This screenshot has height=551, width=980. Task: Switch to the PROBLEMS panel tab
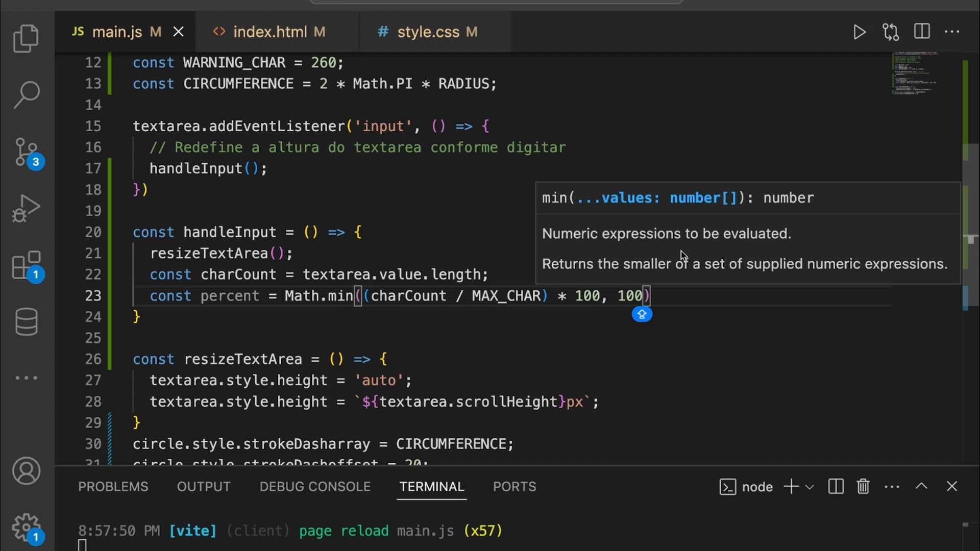(x=113, y=487)
